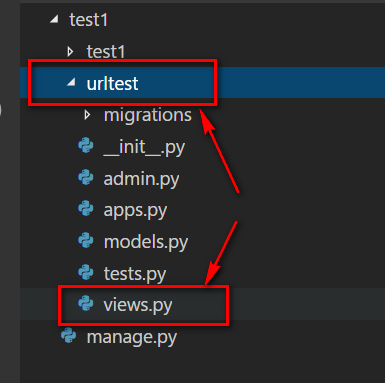Collapse the urltest folder arrow
This screenshot has width=385, height=383.
coord(71,82)
